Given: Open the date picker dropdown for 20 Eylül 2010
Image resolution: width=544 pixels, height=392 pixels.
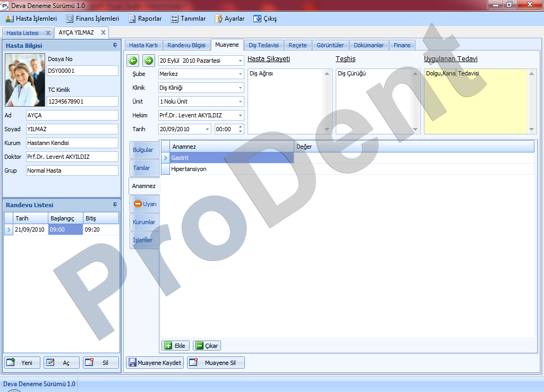Looking at the screenshot, I should tap(240, 61).
